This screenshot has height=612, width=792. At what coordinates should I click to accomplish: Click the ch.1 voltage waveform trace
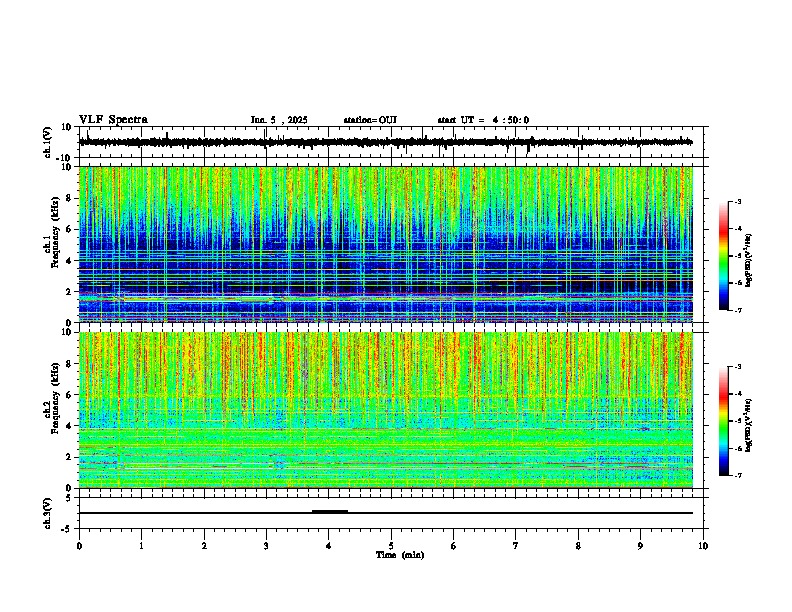(x=385, y=142)
